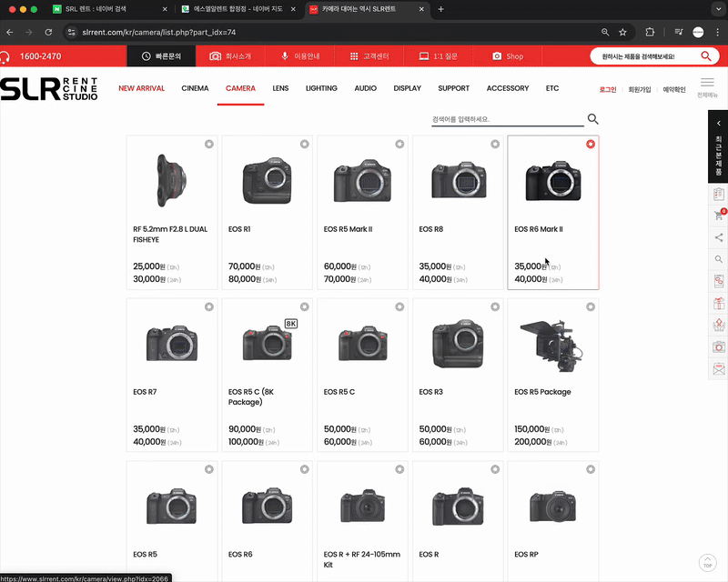Click the browser zoom magnifier in address bar
The image size is (728, 582).
click(x=605, y=32)
